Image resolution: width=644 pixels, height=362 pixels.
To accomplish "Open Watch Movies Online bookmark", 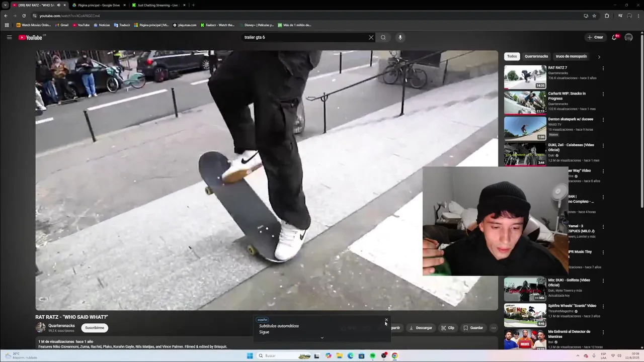I will click(34, 25).
